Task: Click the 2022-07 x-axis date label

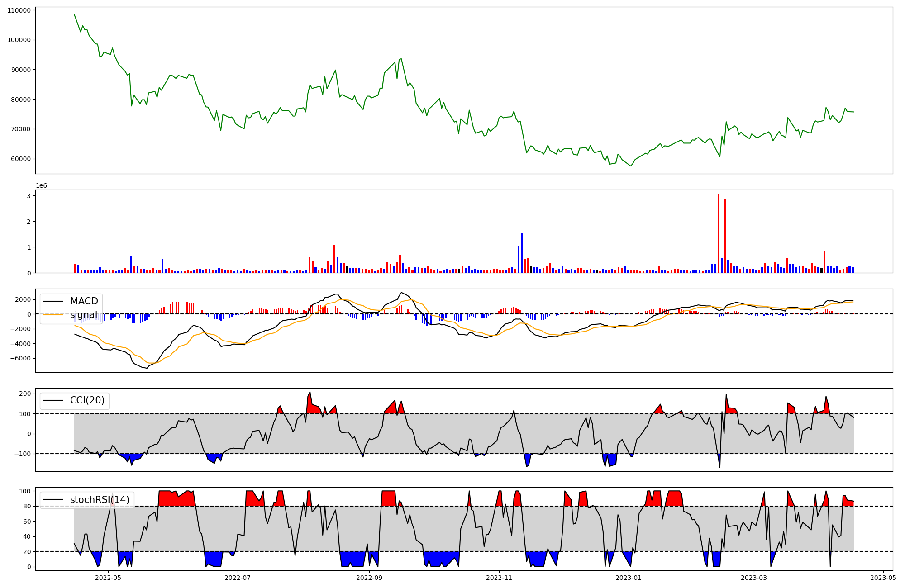Action: tap(238, 578)
